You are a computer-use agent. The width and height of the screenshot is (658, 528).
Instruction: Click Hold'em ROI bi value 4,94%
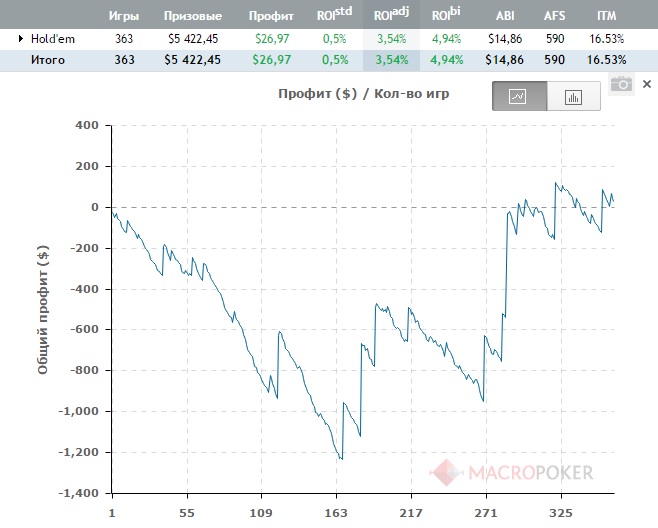[x=446, y=39]
